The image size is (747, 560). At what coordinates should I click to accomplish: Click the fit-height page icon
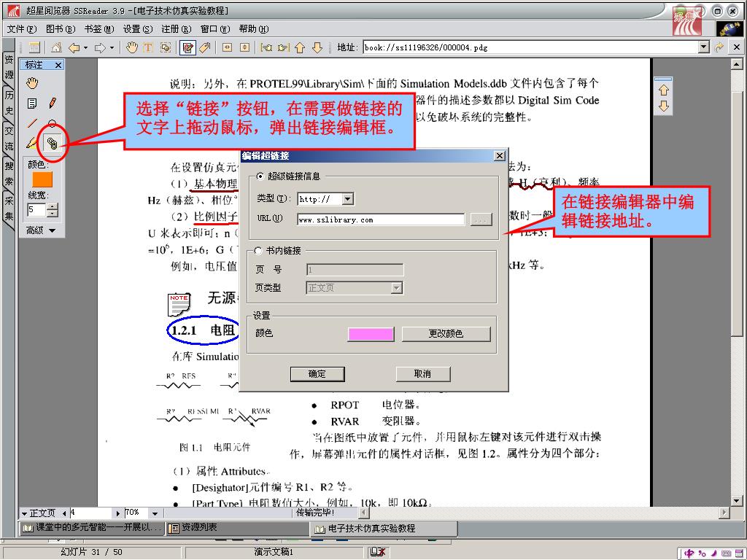pos(244,47)
